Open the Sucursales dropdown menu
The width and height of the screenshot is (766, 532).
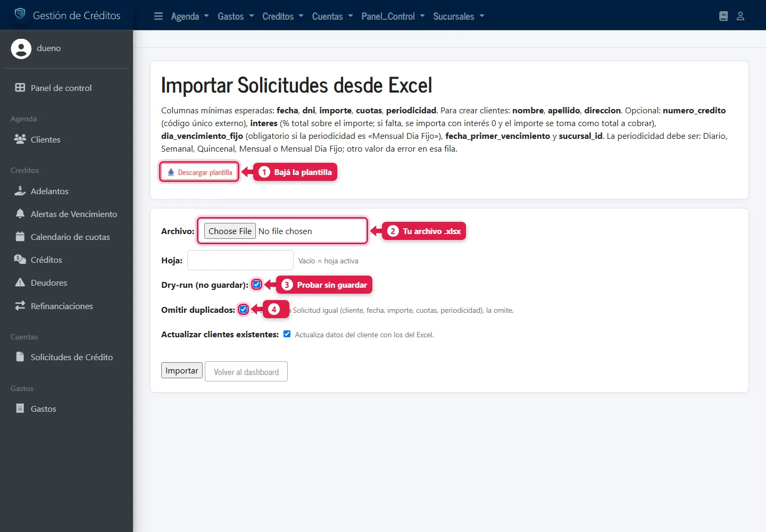click(459, 16)
